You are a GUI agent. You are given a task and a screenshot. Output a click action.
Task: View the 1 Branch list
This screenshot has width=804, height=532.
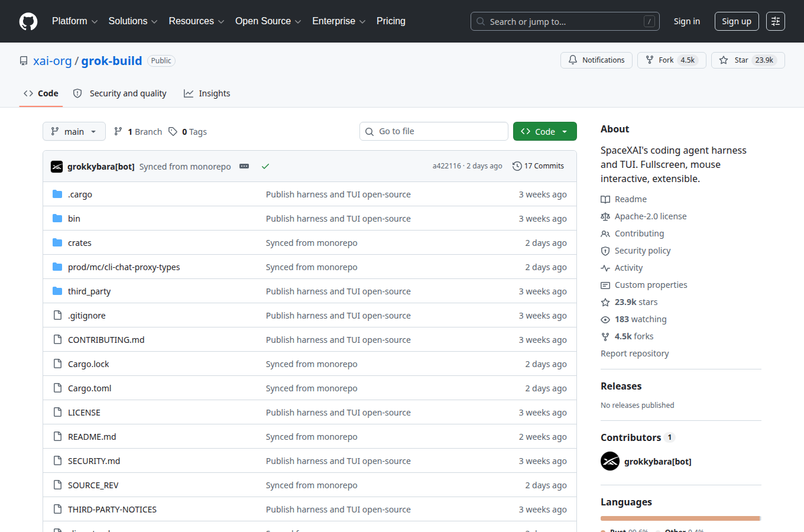pyautogui.click(x=138, y=132)
